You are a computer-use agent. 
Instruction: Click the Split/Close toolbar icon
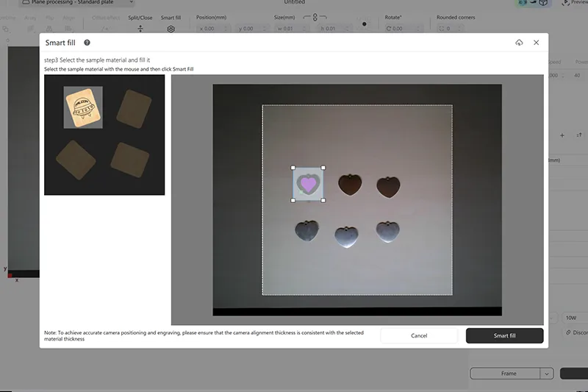(140, 29)
